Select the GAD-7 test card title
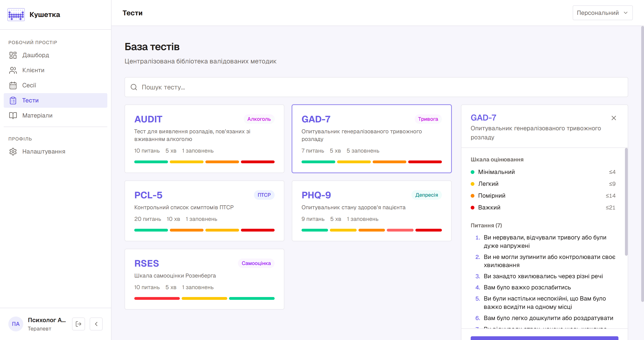Viewport: 644px width, 340px height. [x=316, y=119]
